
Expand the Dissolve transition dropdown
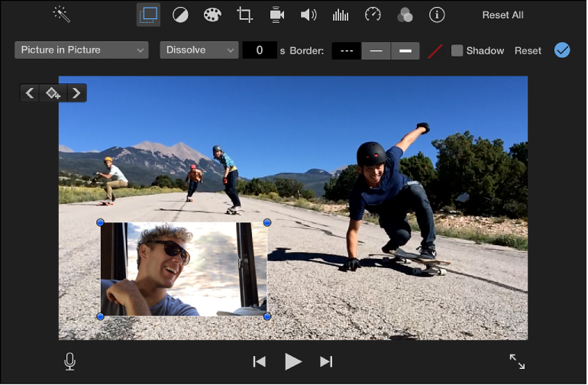[x=199, y=50]
